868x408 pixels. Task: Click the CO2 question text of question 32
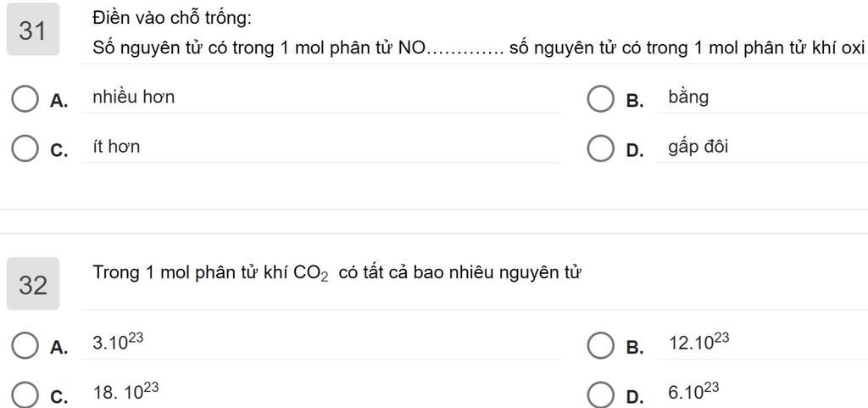(x=337, y=273)
